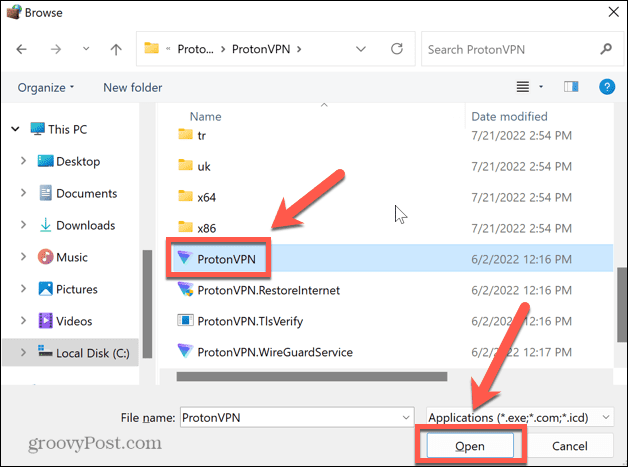Viewport: 628px width, 467px height.
Task: Click the navigation pane scrollbar
Action: 147,304
